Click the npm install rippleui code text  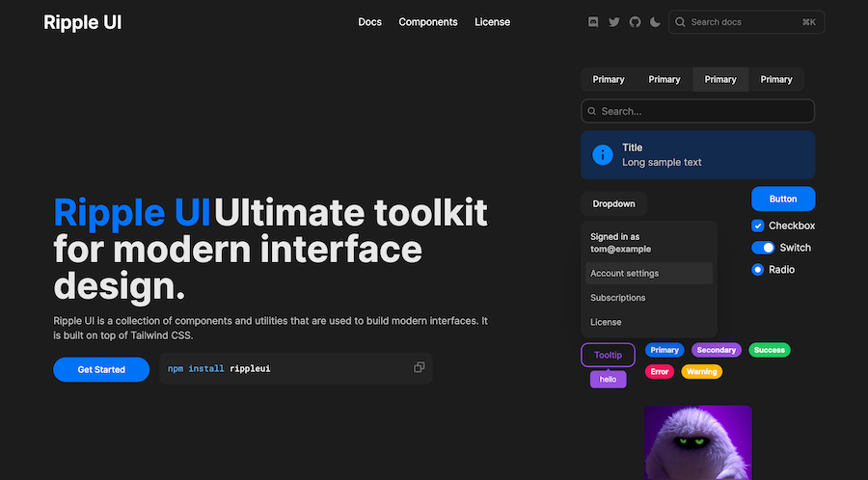219,368
